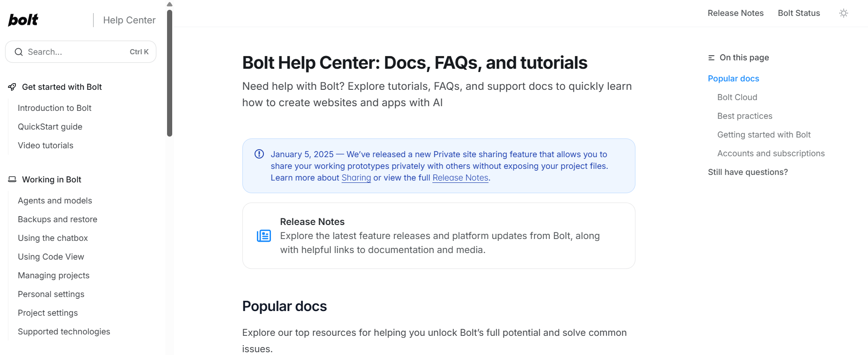The width and height of the screenshot is (868, 355).
Task: Click the Ctrl K shortcut hint
Action: (139, 52)
